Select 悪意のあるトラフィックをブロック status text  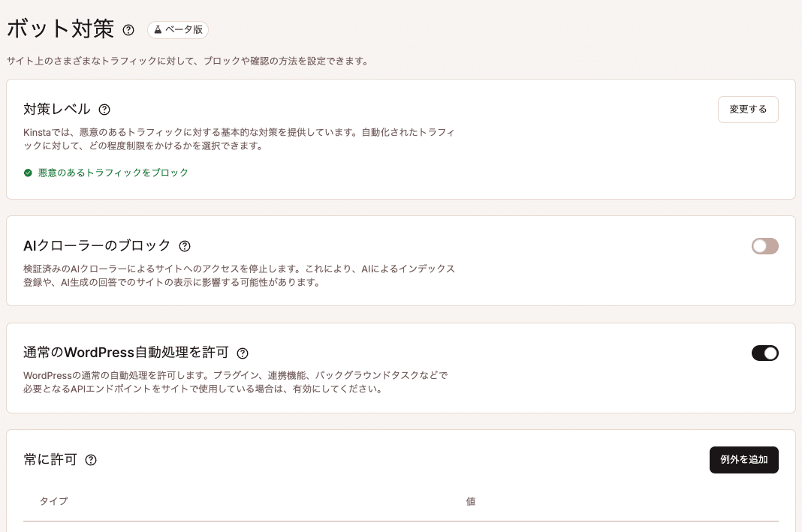[x=113, y=173]
